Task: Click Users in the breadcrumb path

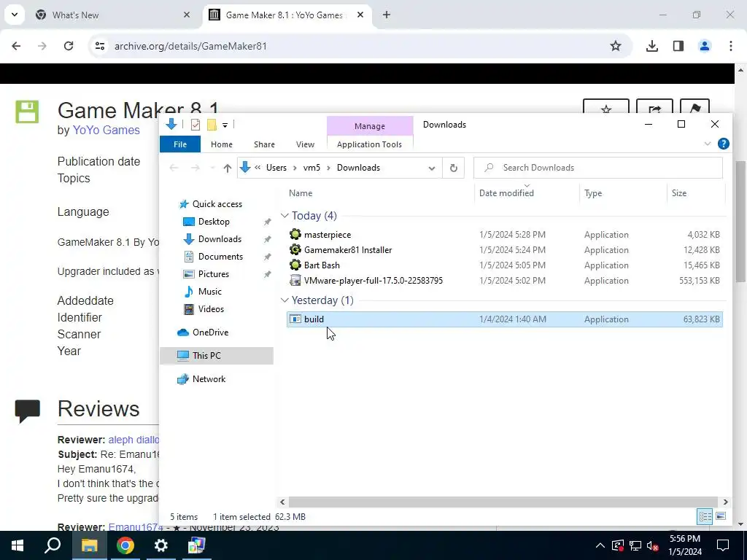Action: 276,168
